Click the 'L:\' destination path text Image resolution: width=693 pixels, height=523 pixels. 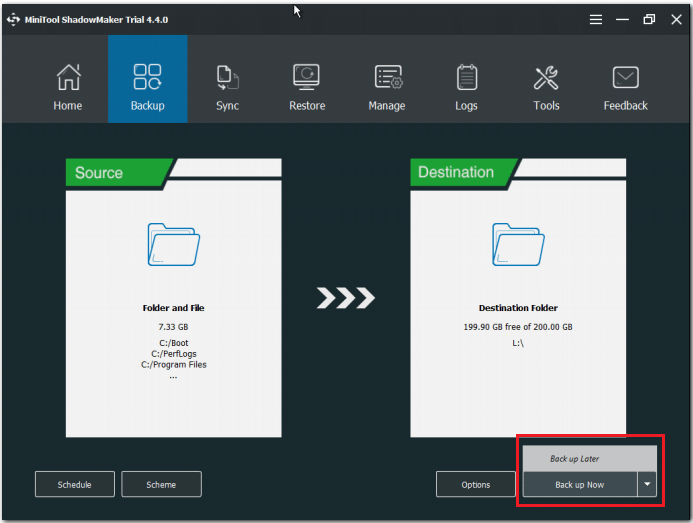tap(518, 343)
